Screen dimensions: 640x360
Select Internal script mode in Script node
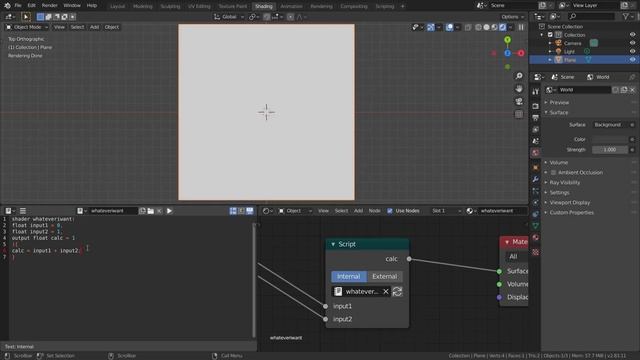(349, 276)
